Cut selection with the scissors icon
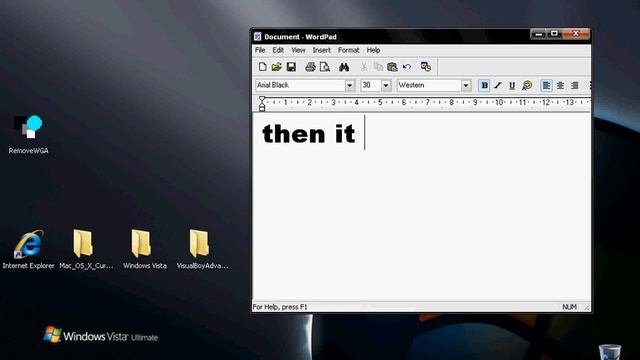The width and height of the screenshot is (640, 360). tap(364, 67)
